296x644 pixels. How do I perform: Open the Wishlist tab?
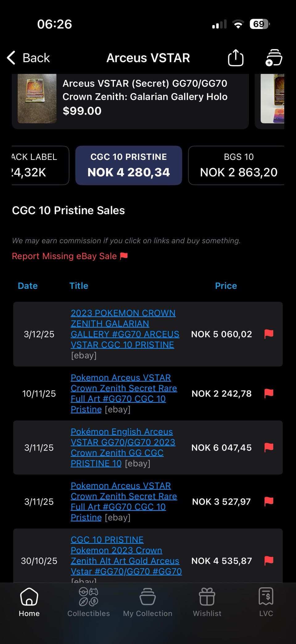[207, 602]
